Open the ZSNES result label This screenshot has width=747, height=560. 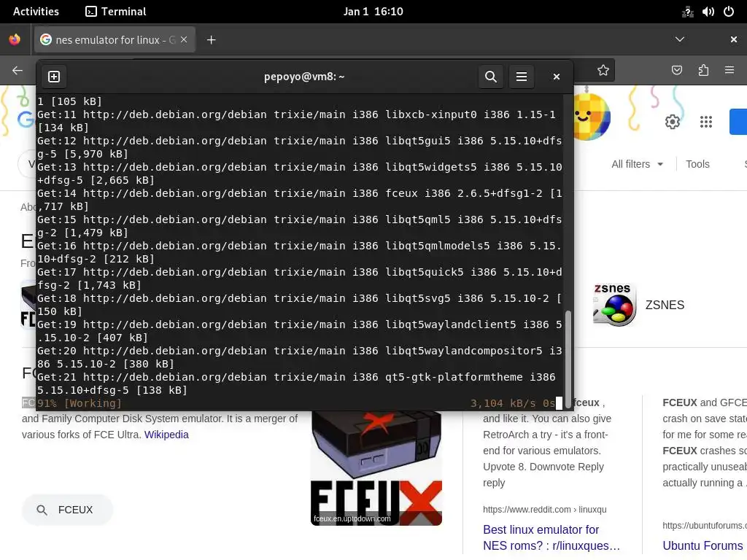coord(665,305)
